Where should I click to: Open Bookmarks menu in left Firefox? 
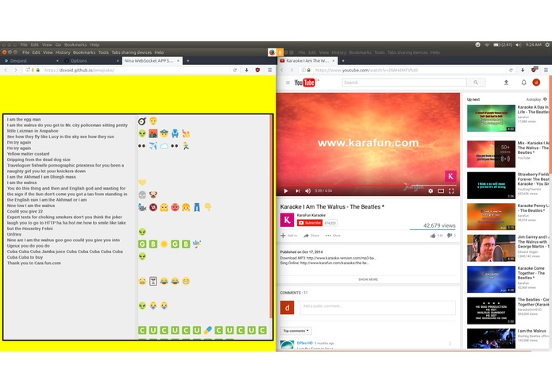coord(84,52)
